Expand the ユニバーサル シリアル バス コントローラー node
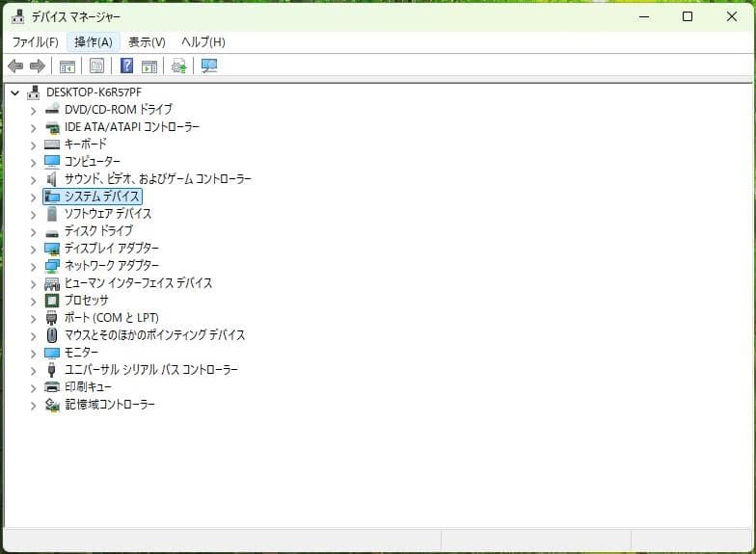Viewport: 756px width, 554px height. click(x=33, y=371)
